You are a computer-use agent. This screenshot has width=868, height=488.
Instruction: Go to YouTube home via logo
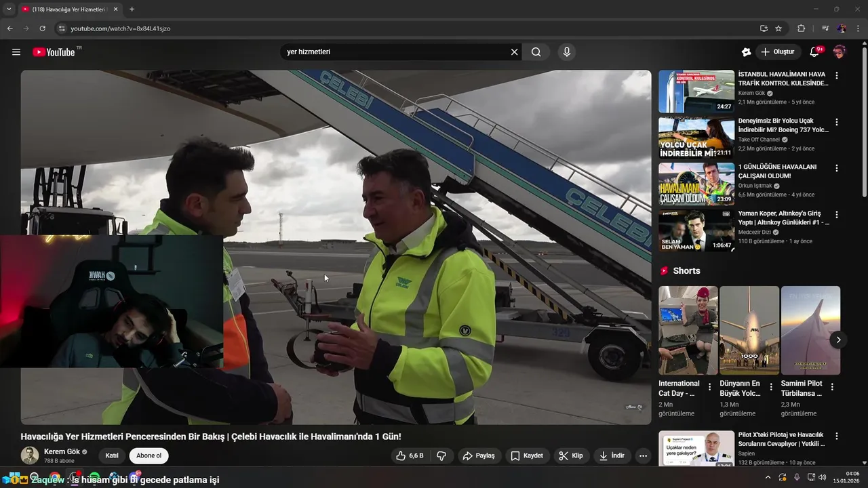[x=54, y=52]
